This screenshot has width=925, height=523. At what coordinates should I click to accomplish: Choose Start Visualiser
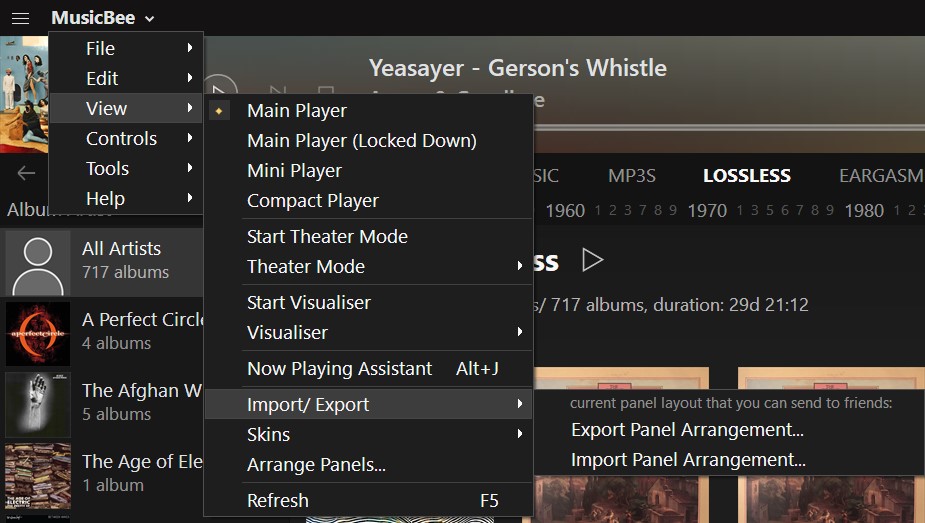tap(369, 303)
